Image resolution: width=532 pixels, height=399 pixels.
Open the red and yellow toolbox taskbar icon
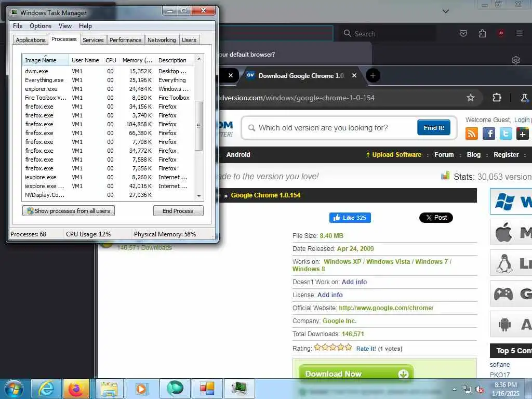point(207,389)
